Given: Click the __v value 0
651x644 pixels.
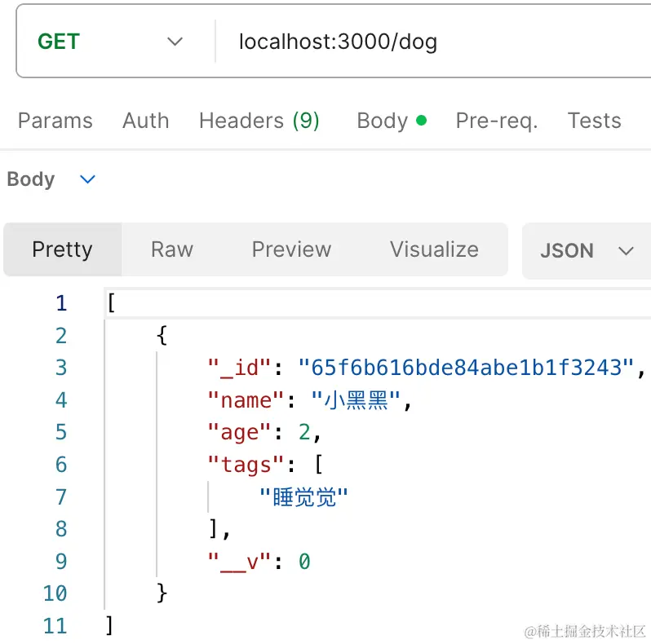Looking at the screenshot, I should coord(304,562).
